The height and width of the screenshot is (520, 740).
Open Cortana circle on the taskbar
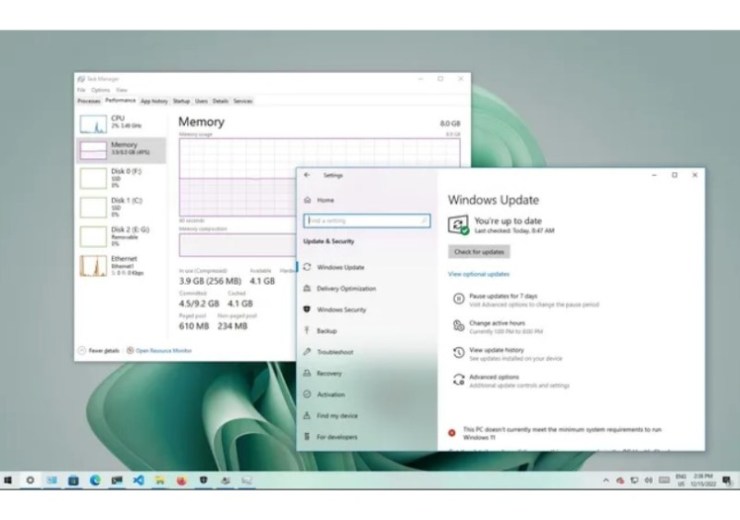tap(30, 480)
